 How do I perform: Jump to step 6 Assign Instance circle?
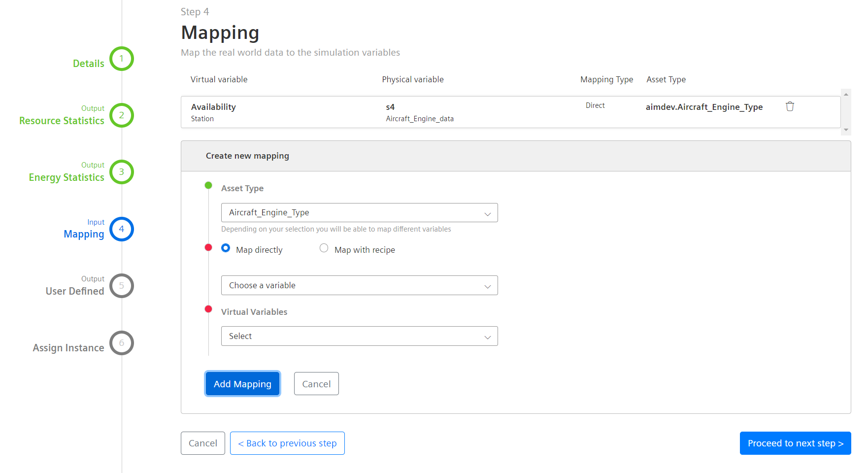coord(122,343)
